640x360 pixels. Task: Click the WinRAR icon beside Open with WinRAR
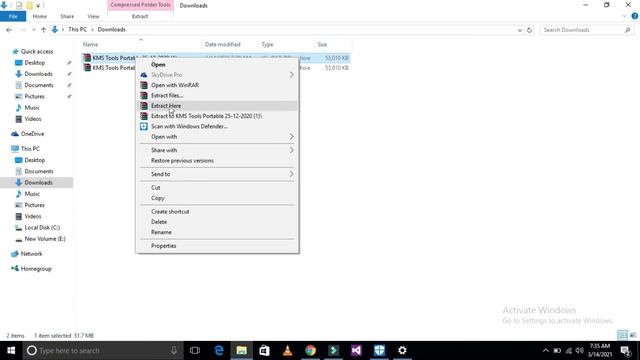tap(144, 85)
